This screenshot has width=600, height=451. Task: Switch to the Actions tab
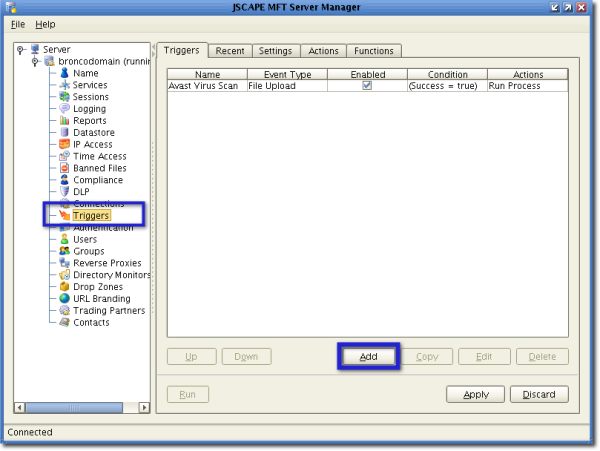pos(323,51)
